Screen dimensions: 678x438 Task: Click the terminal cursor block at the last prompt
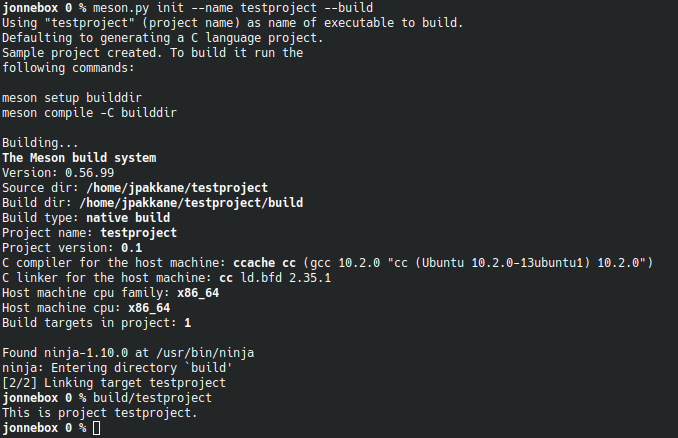point(96,428)
